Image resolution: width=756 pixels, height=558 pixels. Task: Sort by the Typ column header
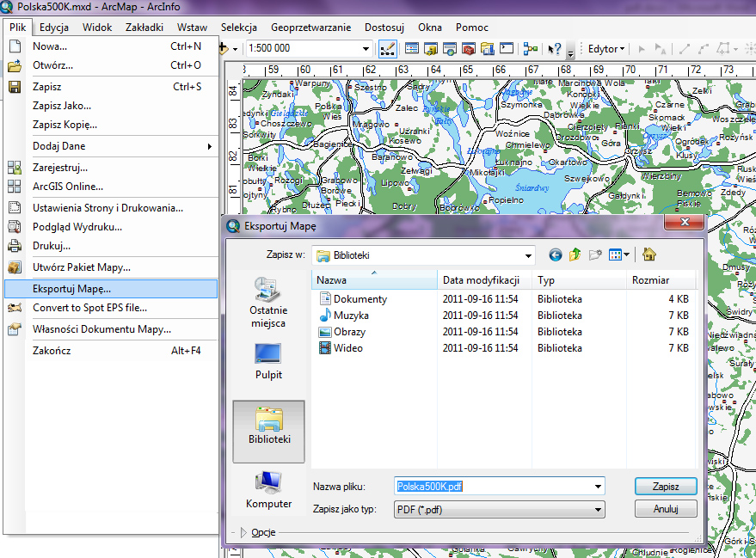580,280
